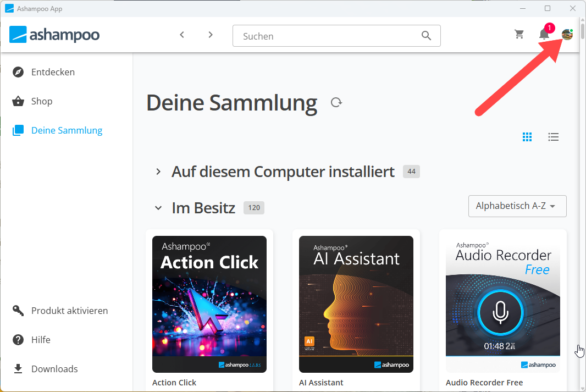
Task: Go forward with the right arrow
Action: coord(211,35)
